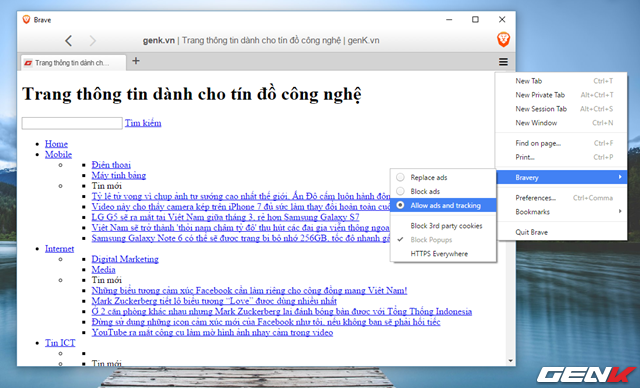Image resolution: width=640 pixels, height=388 pixels.
Task: Choose New Window menu item
Action: (x=561, y=122)
